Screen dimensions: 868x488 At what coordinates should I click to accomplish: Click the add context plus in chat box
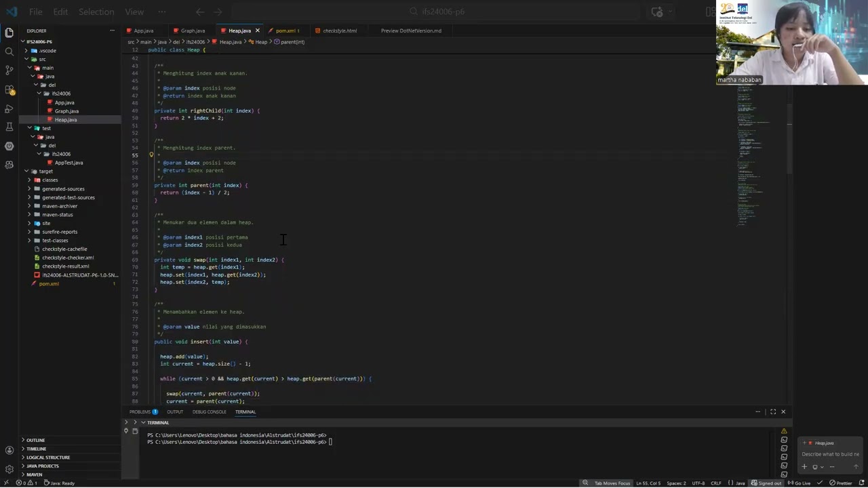(805, 466)
